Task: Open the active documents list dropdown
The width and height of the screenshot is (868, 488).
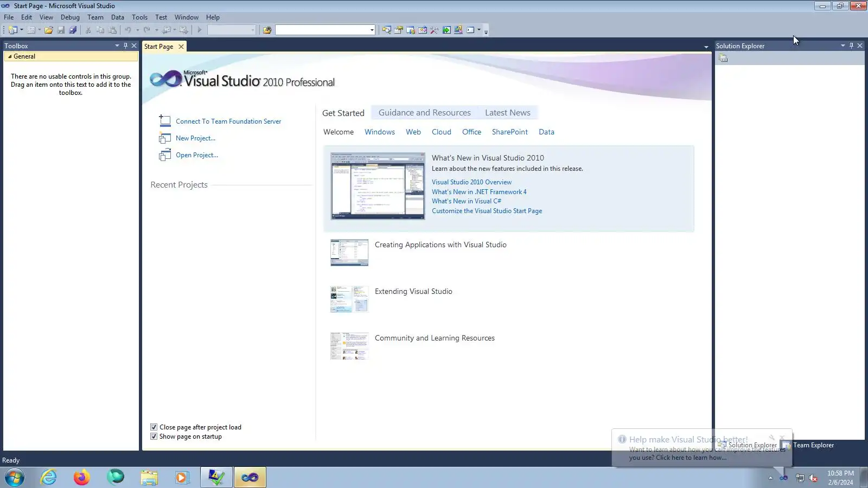Action: 706,47
